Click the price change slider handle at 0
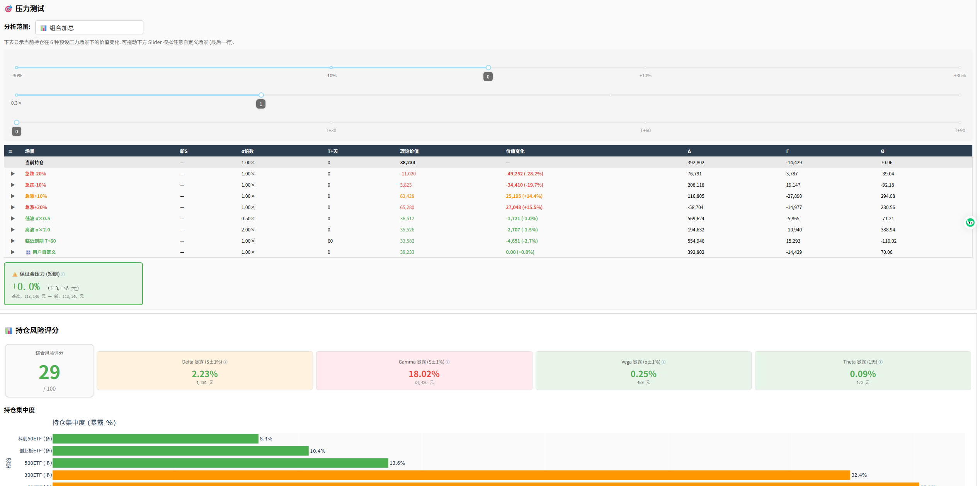The height and width of the screenshot is (486, 980). point(488,68)
